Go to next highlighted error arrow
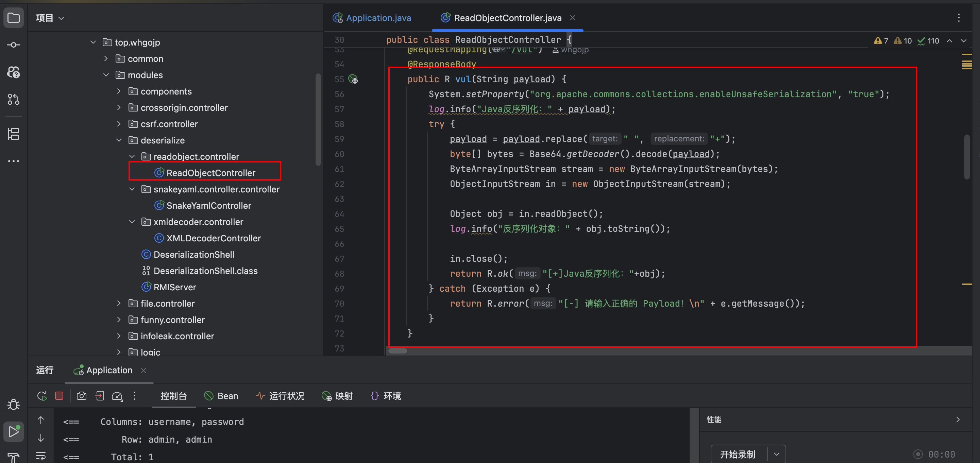This screenshot has width=980, height=463. pyautogui.click(x=964, y=41)
